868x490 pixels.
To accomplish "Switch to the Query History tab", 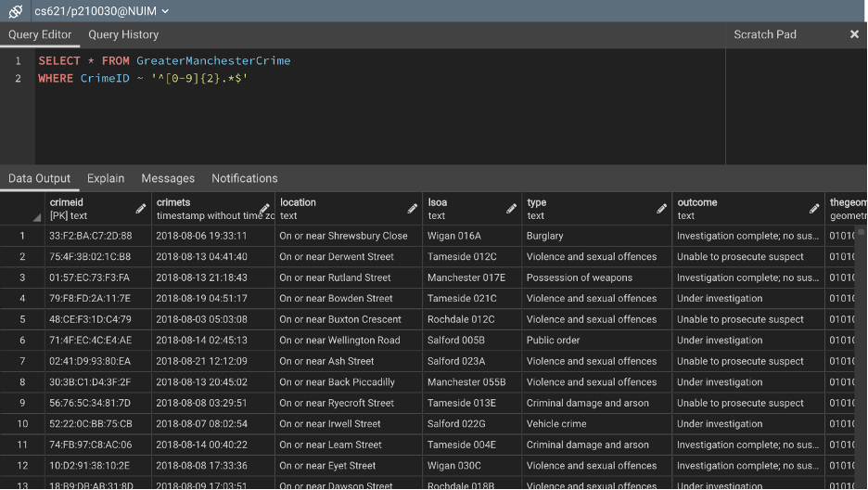I will pyautogui.click(x=123, y=34).
